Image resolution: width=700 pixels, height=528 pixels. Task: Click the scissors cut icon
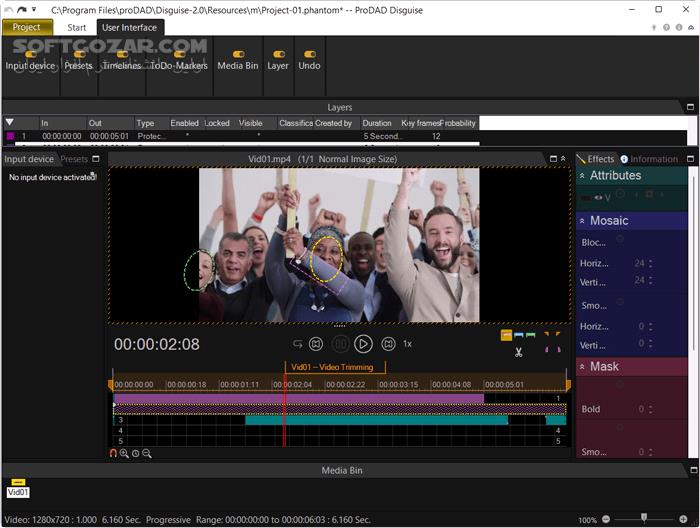click(x=519, y=352)
